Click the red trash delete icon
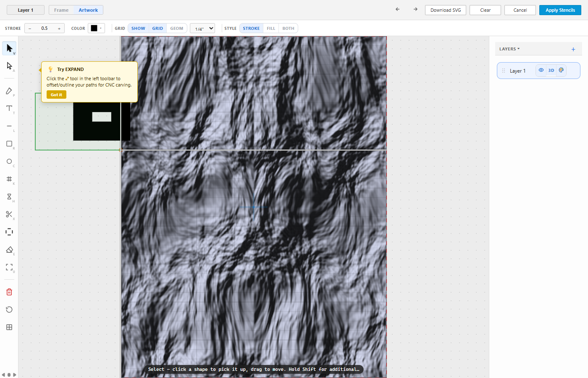The image size is (588, 378). pyautogui.click(x=9, y=292)
